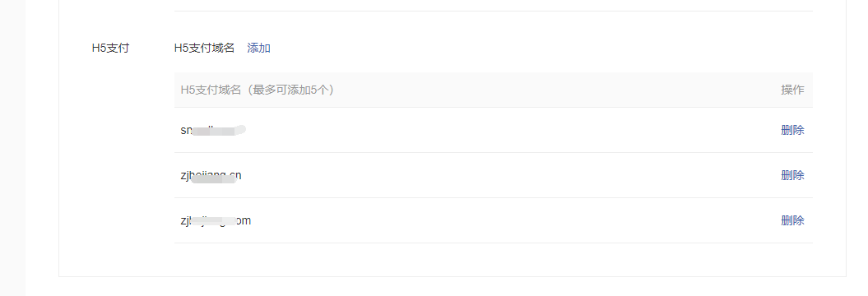Click the 操作 column header
The height and width of the screenshot is (296, 868).
(x=792, y=90)
